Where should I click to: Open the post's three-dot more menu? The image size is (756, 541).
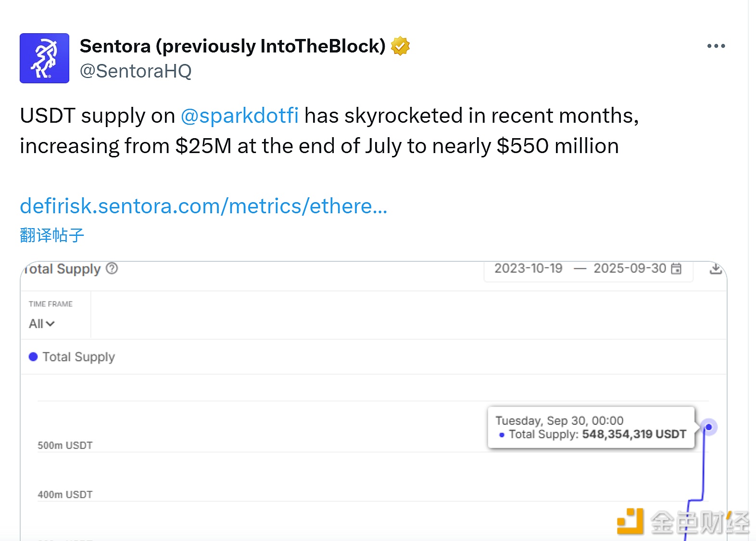tap(716, 46)
